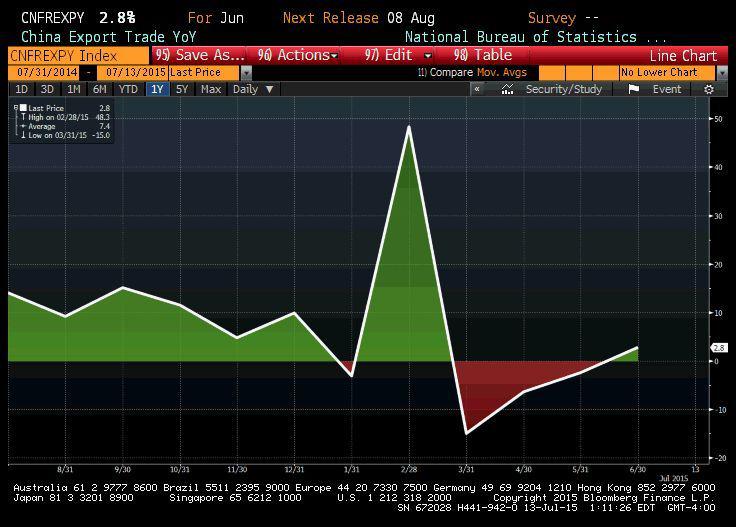The width and height of the screenshot is (736, 527).
Task: Click the Last Price legend white square
Action: (24, 108)
